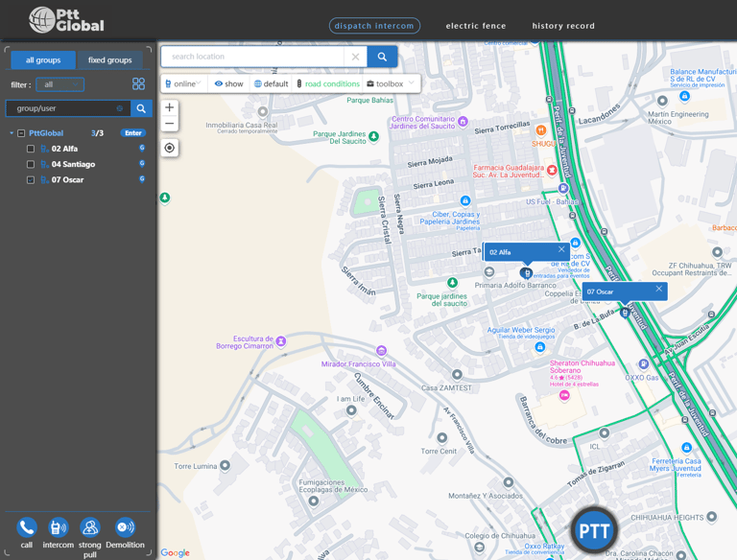The height and width of the screenshot is (560, 737).
Task: Zoom in the map with plus button
Action: pos(170,107)
